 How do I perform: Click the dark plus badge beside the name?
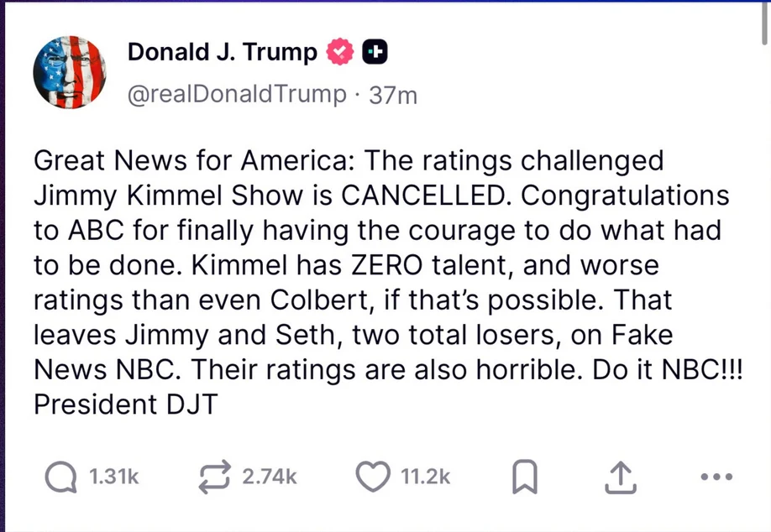coord(375,53)
